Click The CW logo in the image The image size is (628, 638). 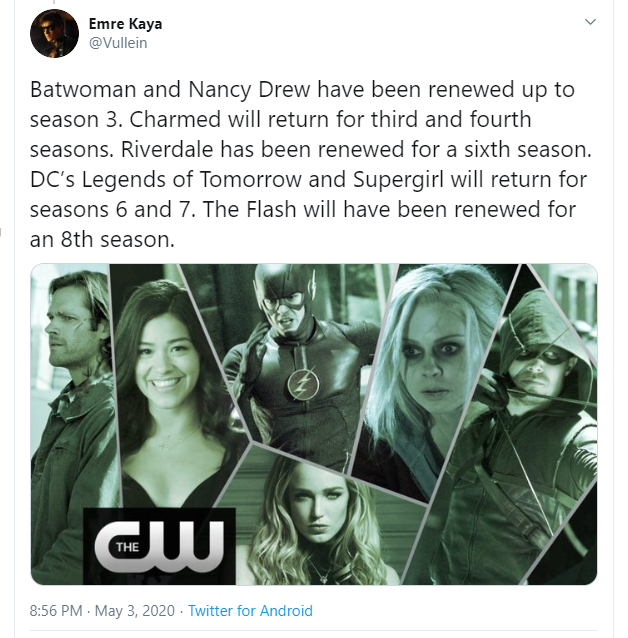coord(160,546)
